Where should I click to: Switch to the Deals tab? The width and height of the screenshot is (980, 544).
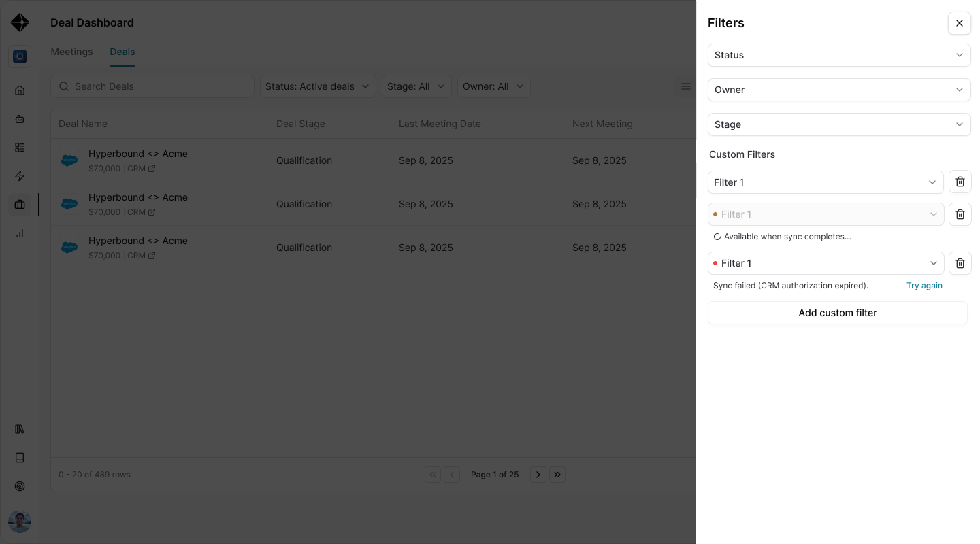point(122,52)
